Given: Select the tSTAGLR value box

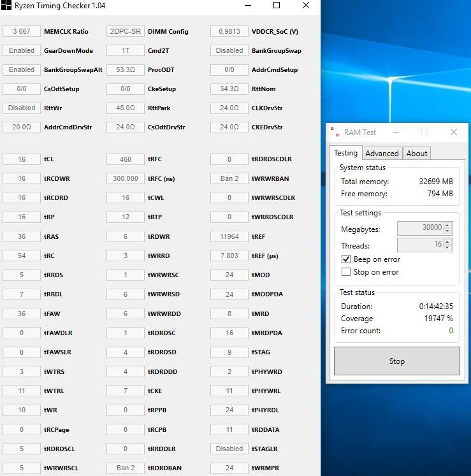Looking at the screenshot, I should [229, 449].
